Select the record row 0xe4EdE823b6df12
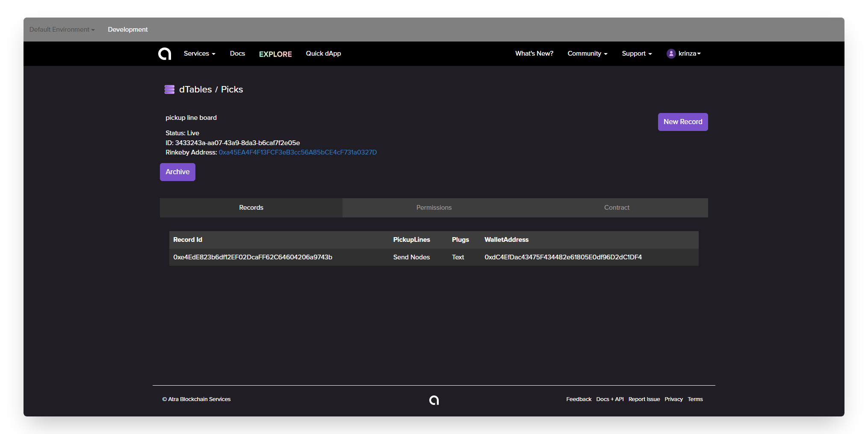The image size is (868, 434). click(x=434, y=257)
